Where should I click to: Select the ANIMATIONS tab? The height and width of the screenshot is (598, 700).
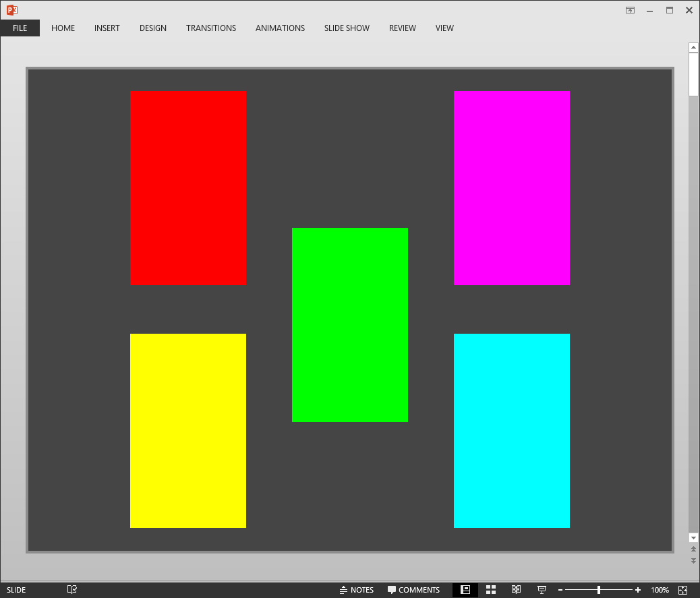280,28
